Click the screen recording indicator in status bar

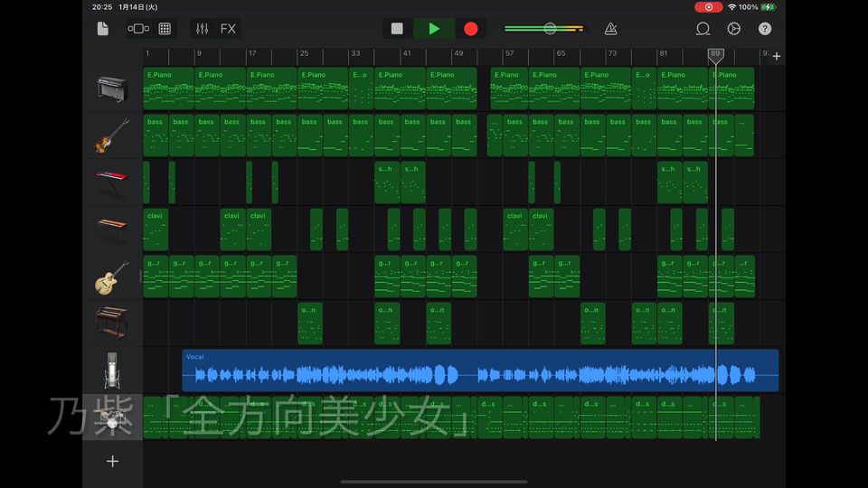click(x=709, y=7)
